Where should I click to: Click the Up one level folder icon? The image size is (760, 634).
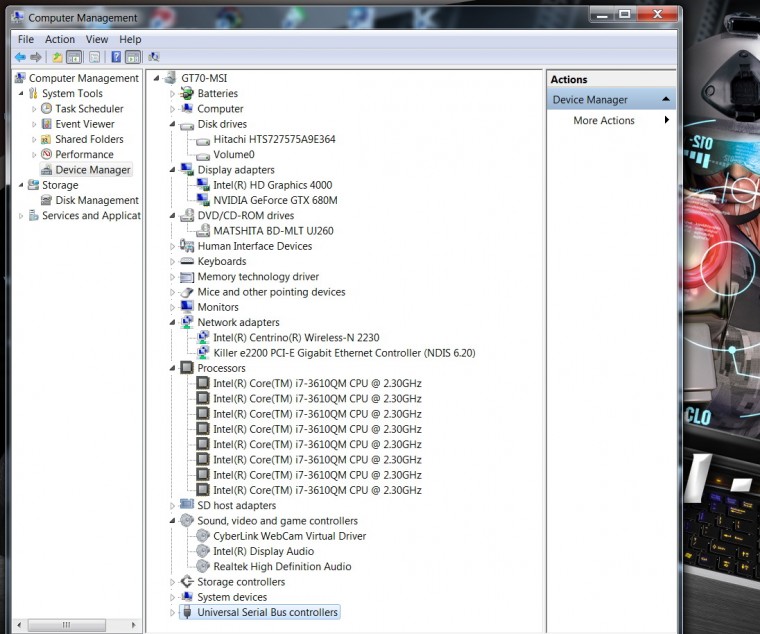[x=57, y=57]
